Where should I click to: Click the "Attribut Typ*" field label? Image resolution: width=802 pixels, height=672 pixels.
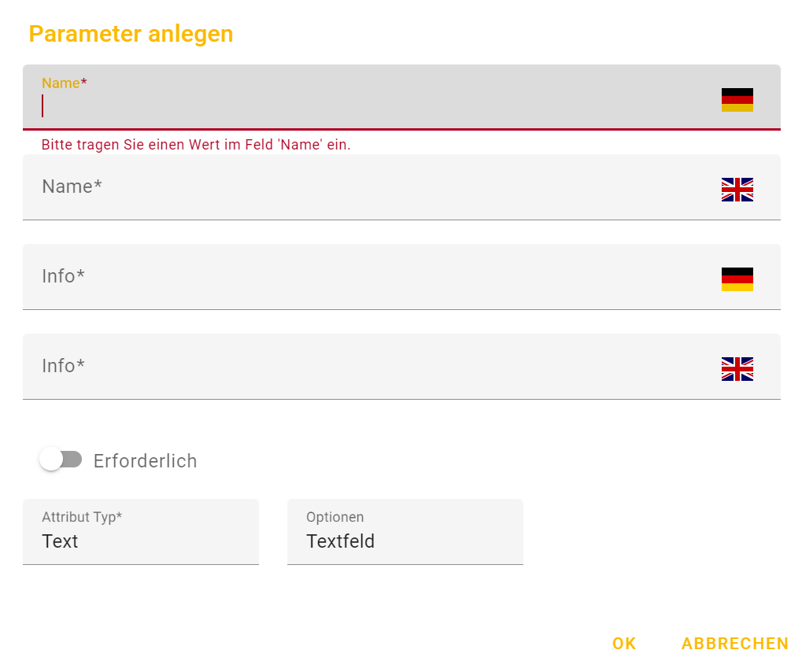click(x=82, y=517)
